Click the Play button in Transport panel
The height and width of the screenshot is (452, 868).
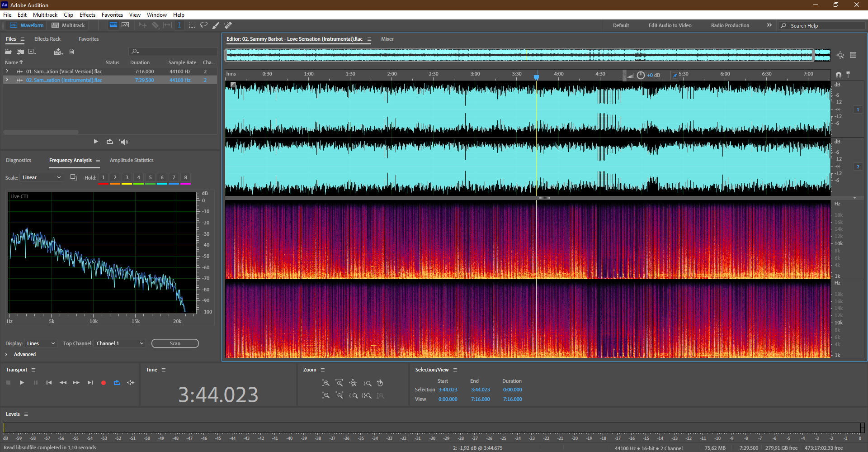point(22,383)
